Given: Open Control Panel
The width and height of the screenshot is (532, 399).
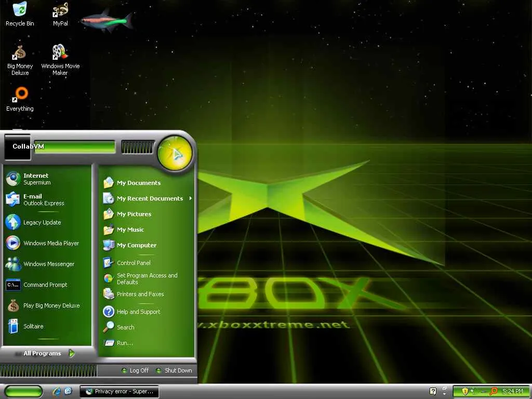Looking at the screenshot, I should point(147,262).
